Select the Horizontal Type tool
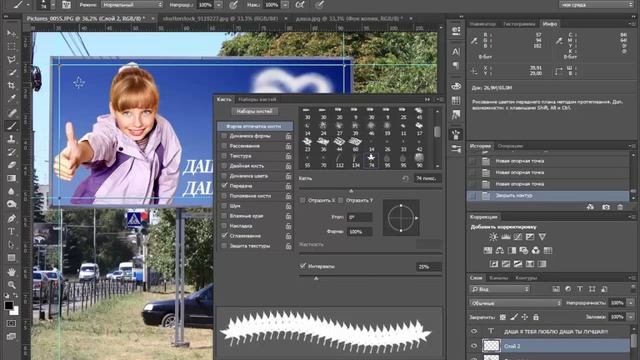 coord(11,231)
